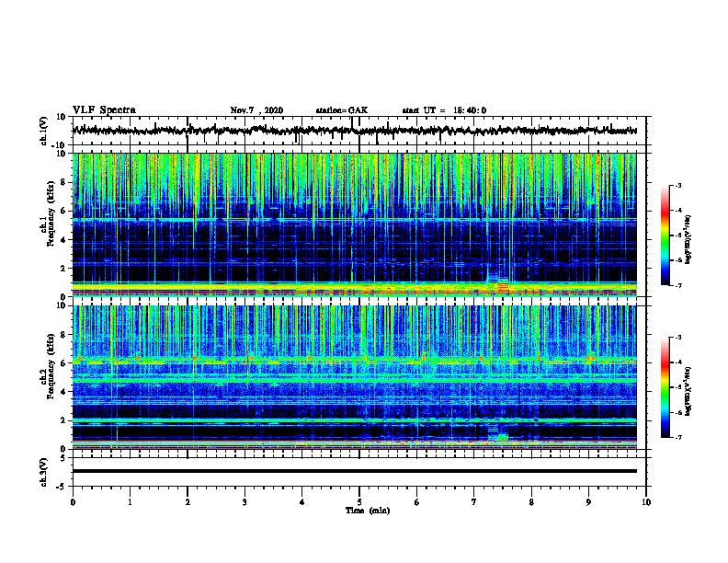The width and height of the screenshot is (728, 563).
Task: Click the thick black ch.3 signal line
Action: [354, 471]
